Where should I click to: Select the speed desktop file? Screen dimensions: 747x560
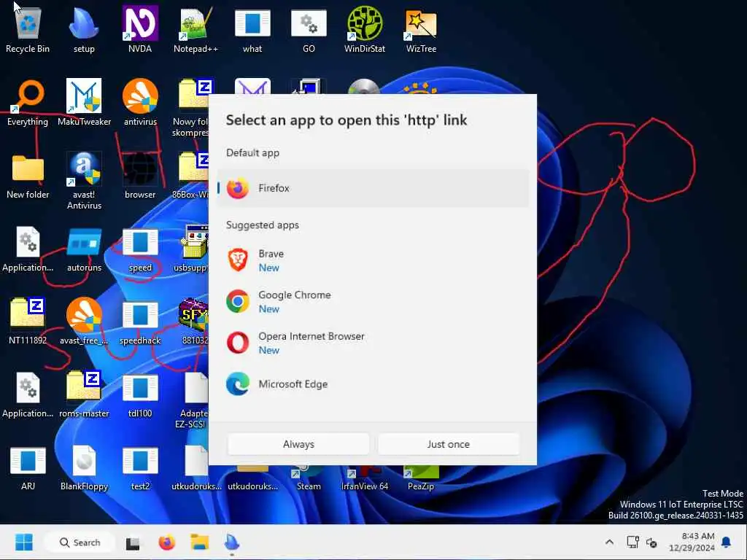140,249
